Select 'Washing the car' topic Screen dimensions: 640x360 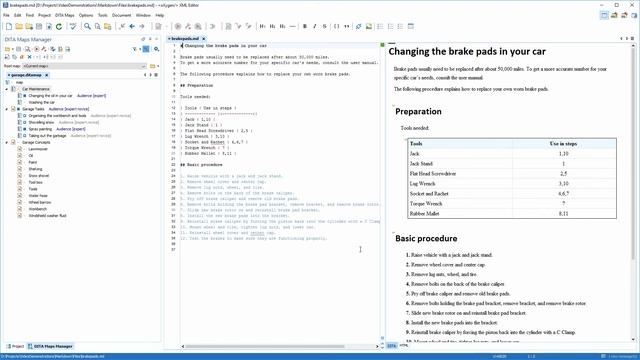point(42,102)
